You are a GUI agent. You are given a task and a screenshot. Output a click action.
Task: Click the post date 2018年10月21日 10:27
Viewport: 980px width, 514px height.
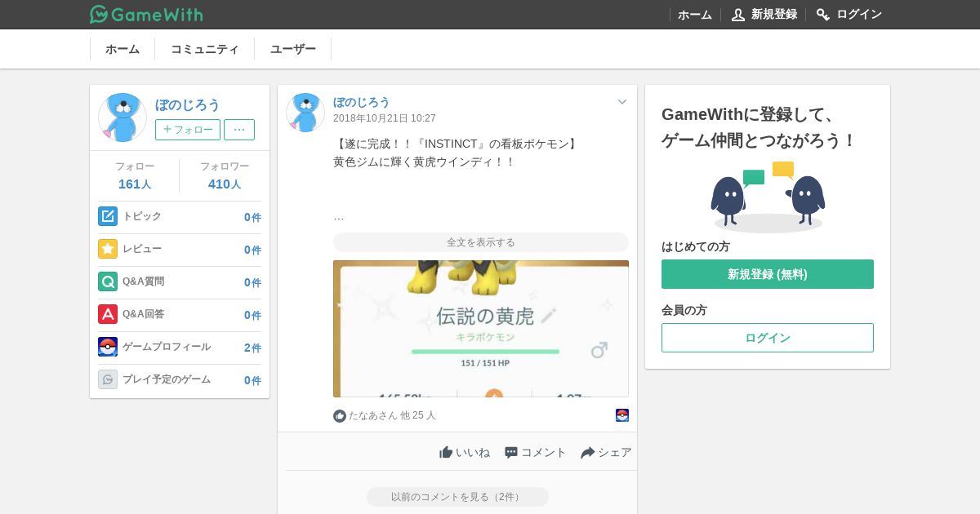385,119
